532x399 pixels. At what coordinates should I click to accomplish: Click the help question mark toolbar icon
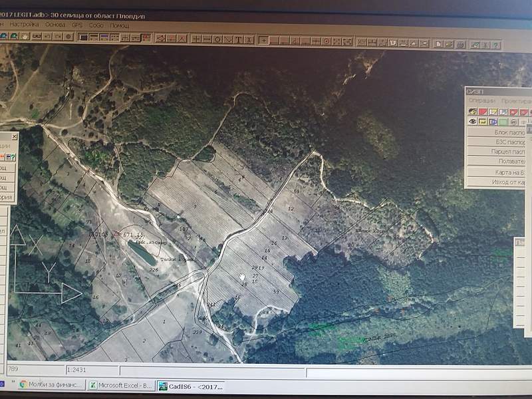point(494,45)
